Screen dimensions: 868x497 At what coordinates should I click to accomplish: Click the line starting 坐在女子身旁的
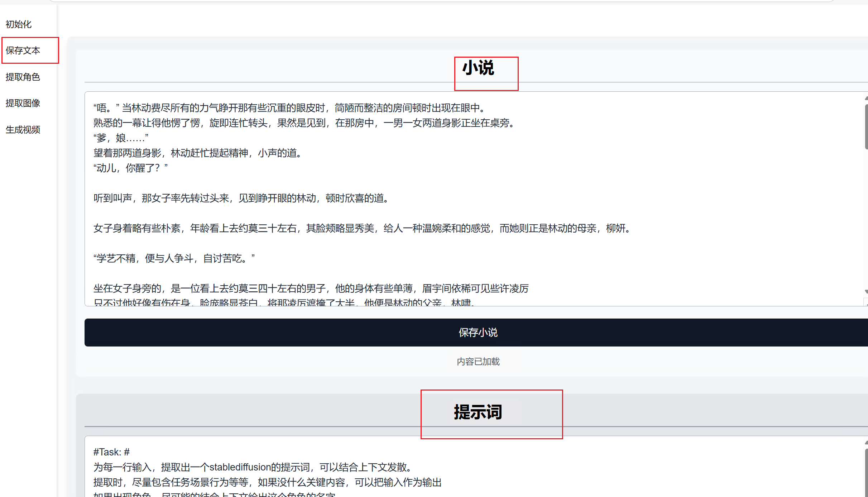311,288
